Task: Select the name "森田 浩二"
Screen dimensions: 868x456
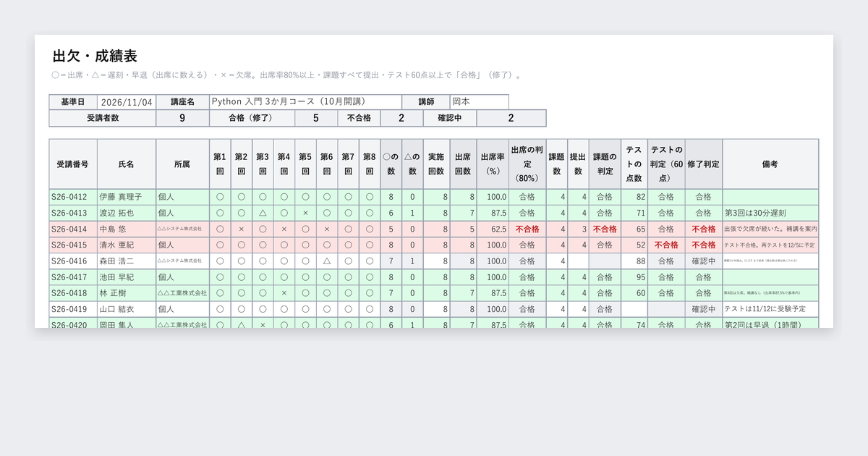Action: tap(117, 261)
